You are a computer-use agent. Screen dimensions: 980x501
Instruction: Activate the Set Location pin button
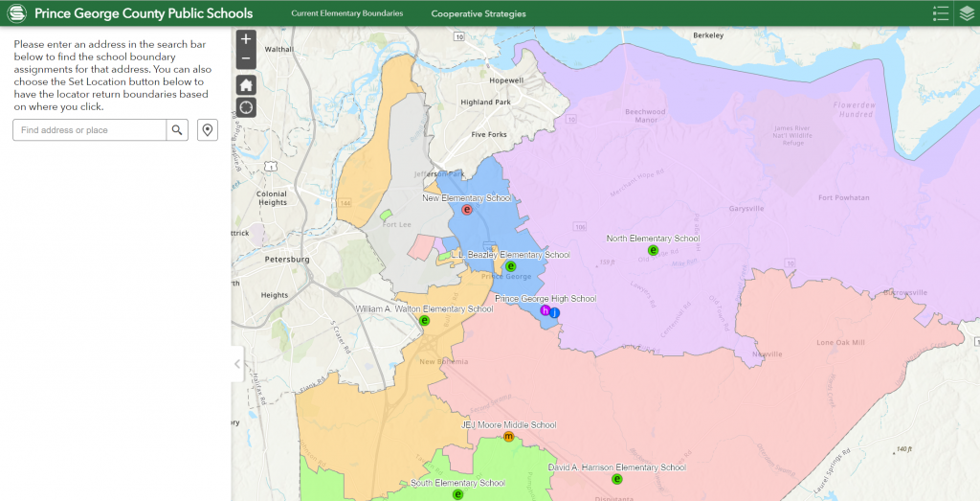coord(208,130)
